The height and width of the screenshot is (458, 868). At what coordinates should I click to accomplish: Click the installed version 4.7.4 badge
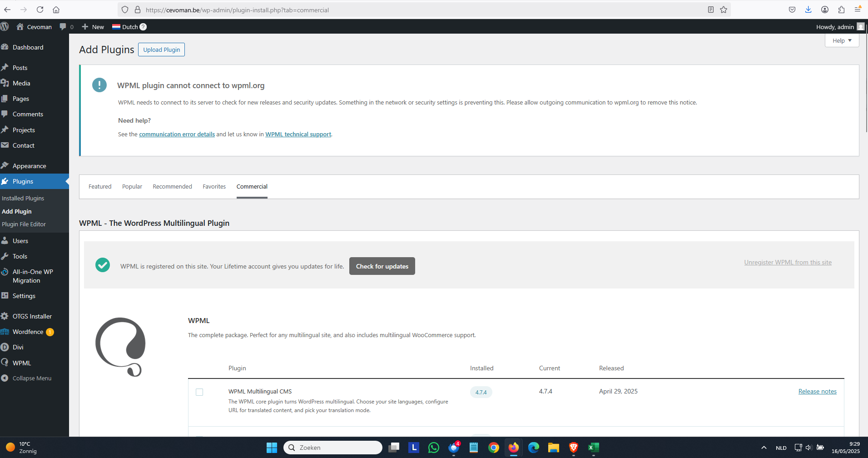tap(481, 392)
